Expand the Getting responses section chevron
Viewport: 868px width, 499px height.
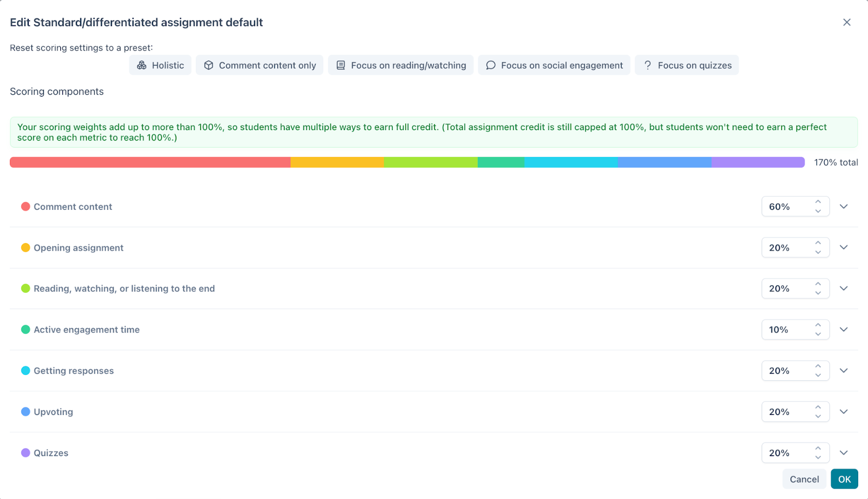pyautogui.click(x=844, y=371)
